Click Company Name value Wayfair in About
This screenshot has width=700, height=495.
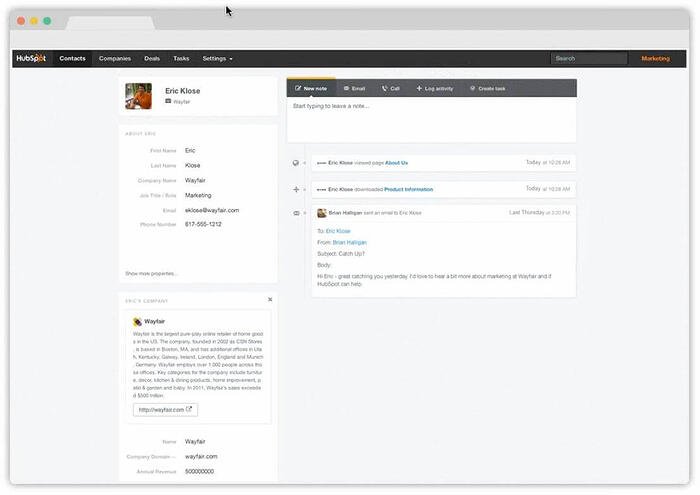(x=195, y=180)
